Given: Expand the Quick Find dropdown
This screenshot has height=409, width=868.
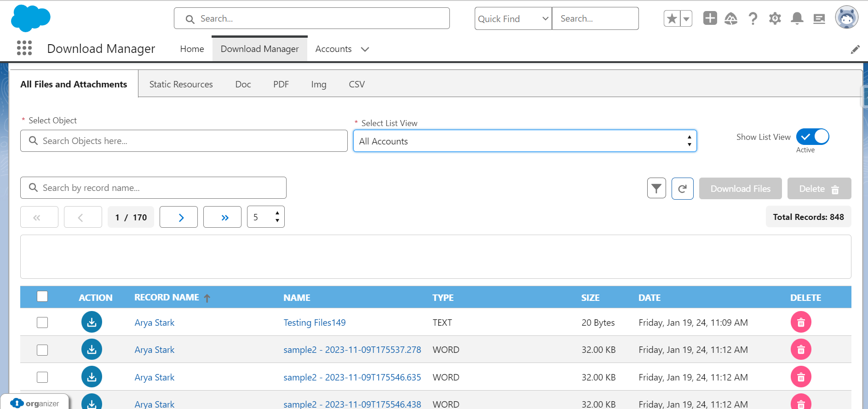Looking at the screenshot, I should [x=513, y=19].
